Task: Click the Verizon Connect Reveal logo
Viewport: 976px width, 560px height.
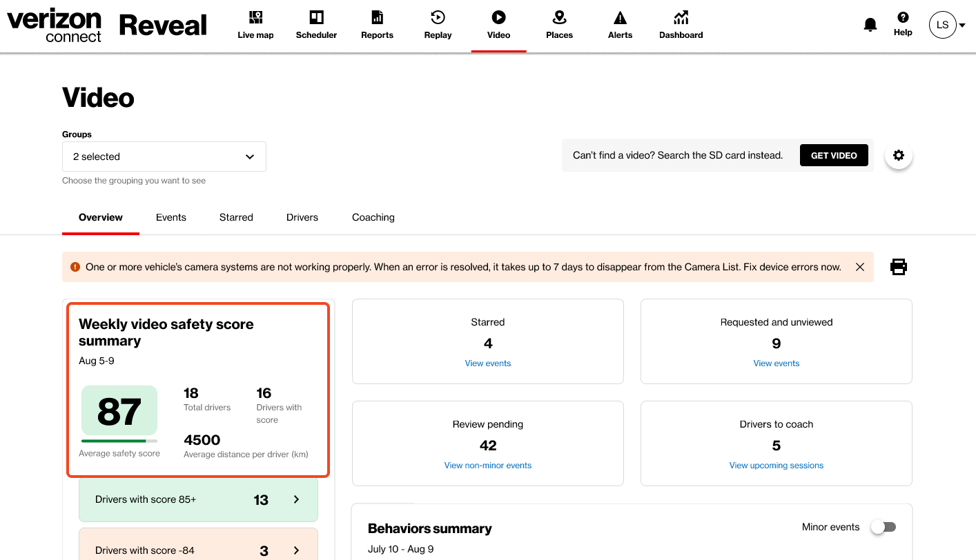Action: (x=107, y=26)
